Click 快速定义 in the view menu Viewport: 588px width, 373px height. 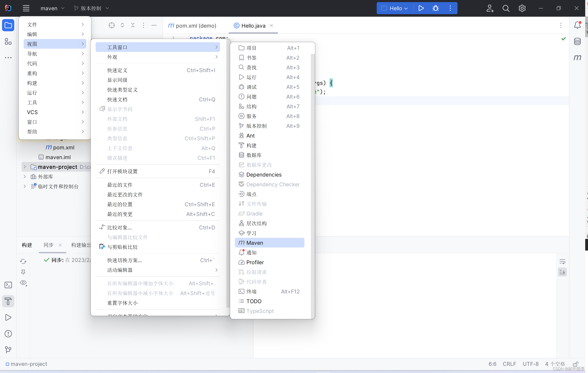click(158, 70)
